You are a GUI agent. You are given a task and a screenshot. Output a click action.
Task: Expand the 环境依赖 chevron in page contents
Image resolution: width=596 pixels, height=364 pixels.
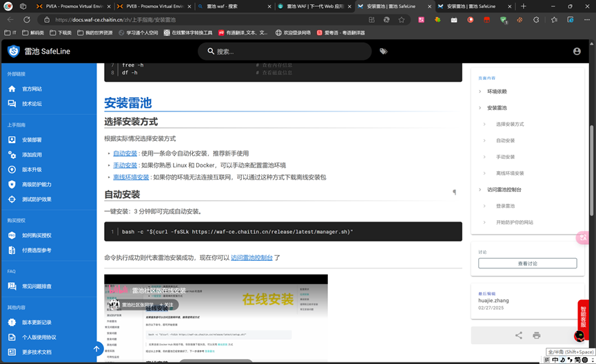(480, 92)
